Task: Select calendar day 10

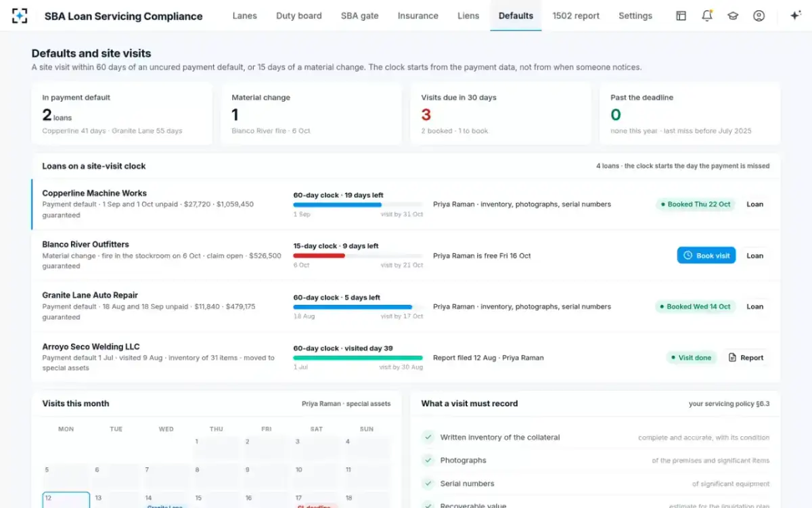Action: pos(317,476)
